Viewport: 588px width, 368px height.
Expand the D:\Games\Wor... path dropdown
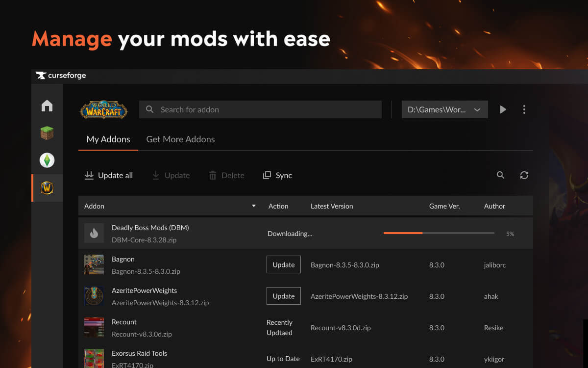tap(445, 109)
